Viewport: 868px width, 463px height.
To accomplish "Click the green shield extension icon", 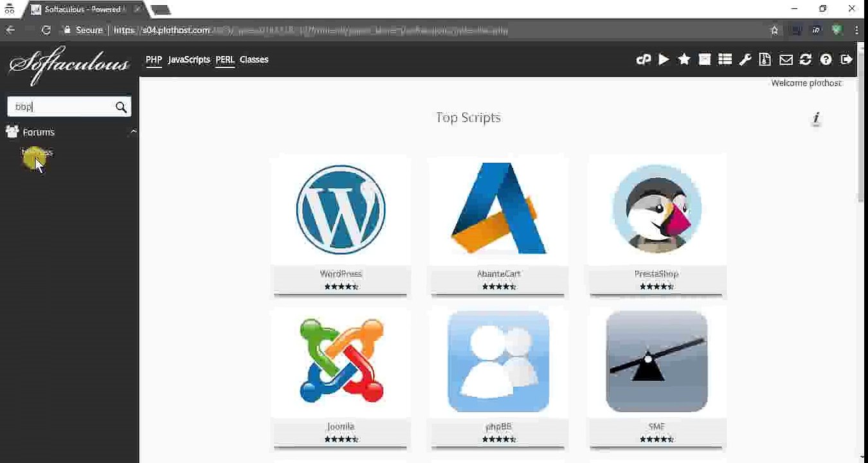I will 836,30.
